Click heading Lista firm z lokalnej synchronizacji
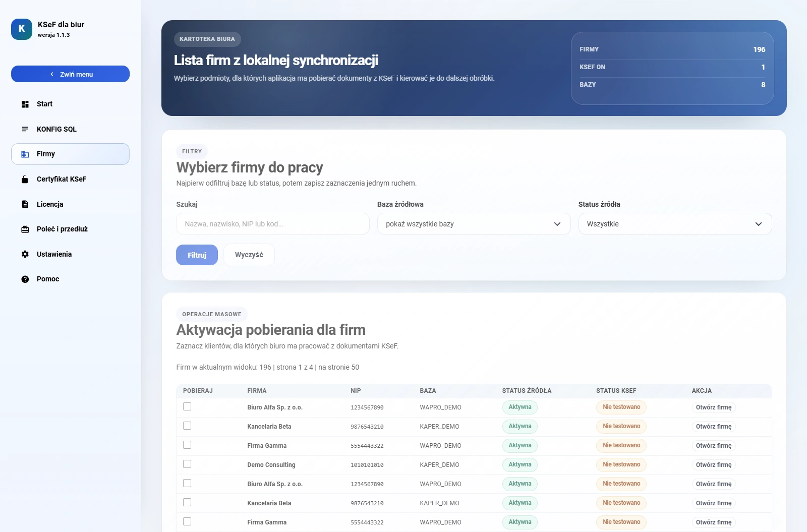 [276, 61]
